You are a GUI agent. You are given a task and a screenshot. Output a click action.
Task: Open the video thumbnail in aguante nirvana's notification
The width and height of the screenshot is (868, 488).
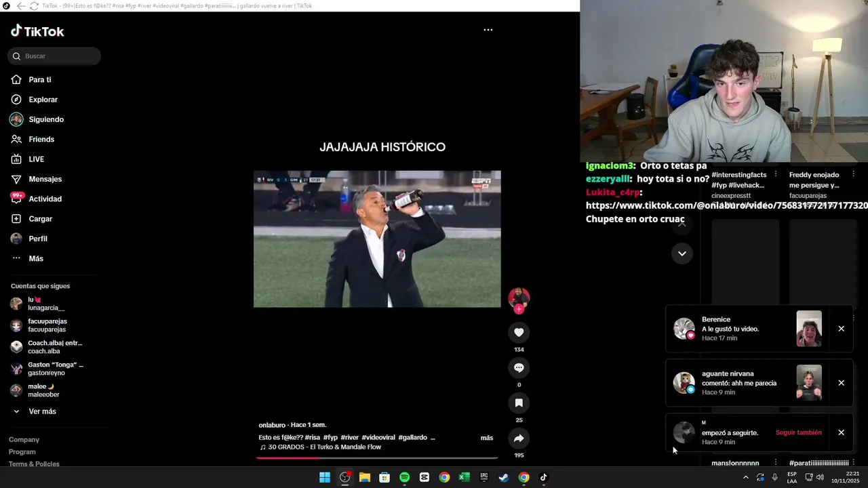pos(809,383)
